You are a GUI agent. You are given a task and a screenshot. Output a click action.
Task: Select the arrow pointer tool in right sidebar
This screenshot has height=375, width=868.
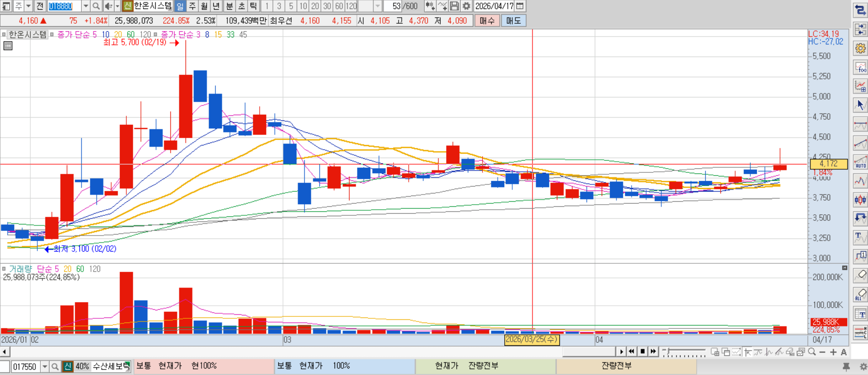coord(860,105)
